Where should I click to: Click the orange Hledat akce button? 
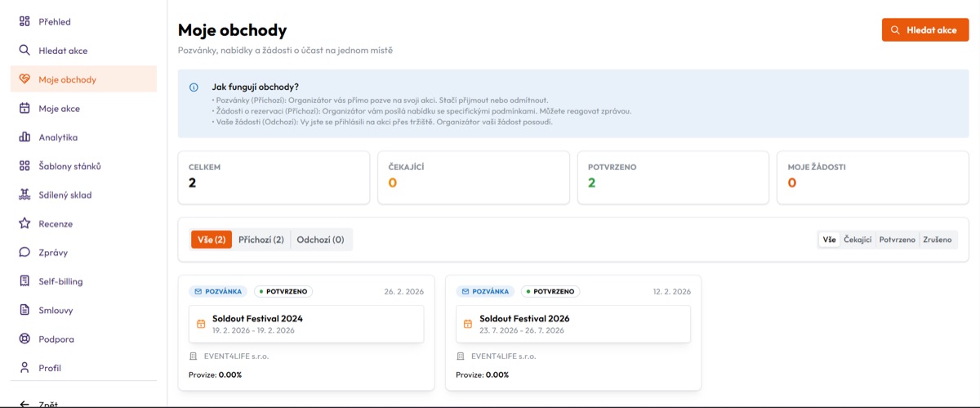click(925, 30)
